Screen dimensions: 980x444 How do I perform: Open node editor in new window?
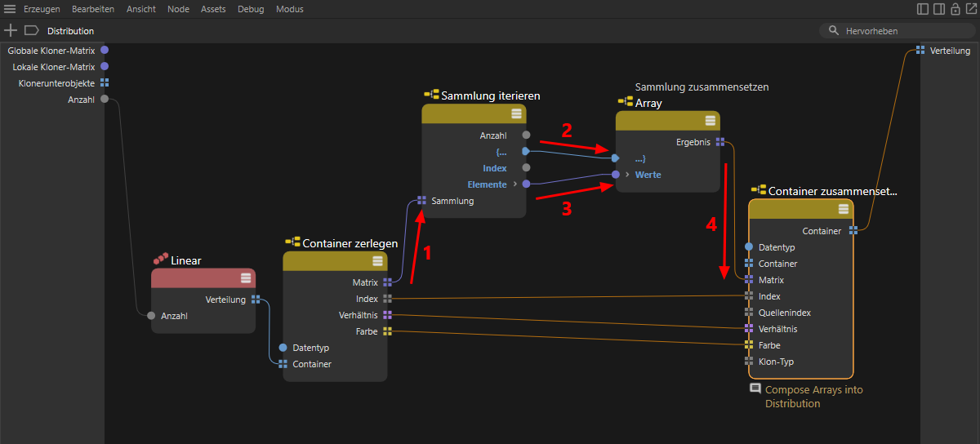pos(970,9)
